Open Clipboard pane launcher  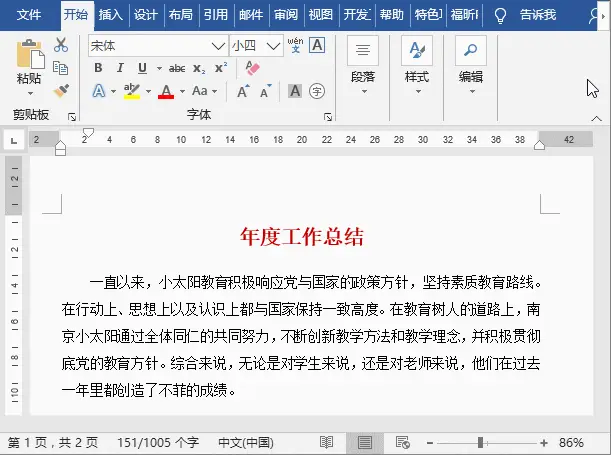click(x=72, y=116)
